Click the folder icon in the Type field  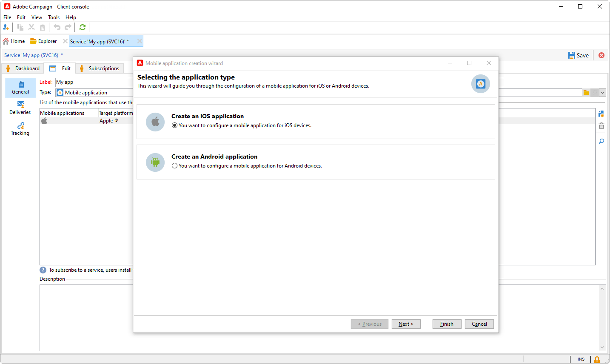pyautogui.click(x=586, y=93)
